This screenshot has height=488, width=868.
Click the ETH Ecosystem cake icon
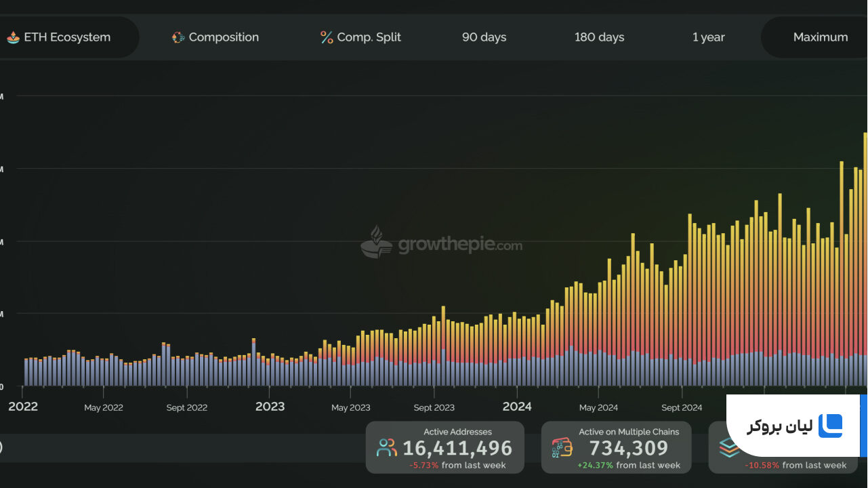coord(13,37)
